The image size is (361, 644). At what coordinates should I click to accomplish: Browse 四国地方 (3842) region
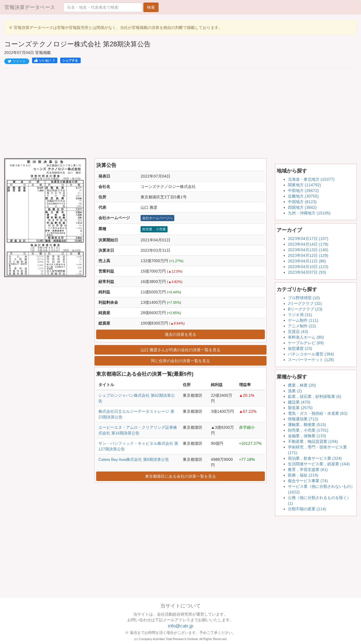302,207
